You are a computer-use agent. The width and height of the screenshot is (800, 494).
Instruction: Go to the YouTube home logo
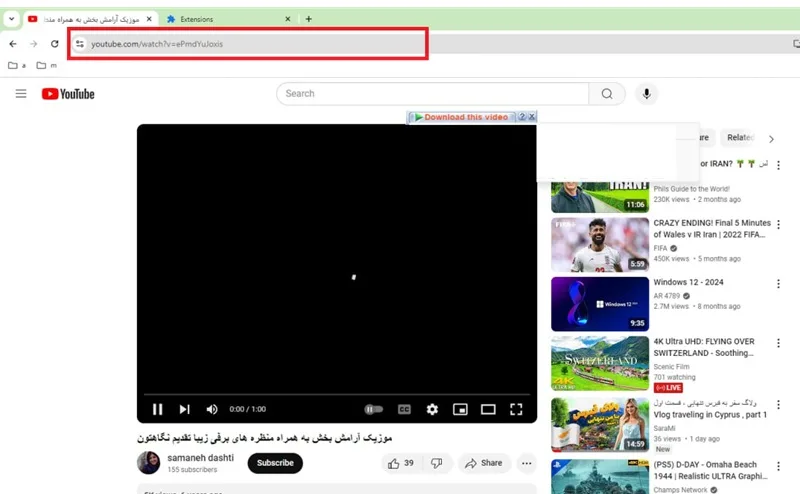point(68,94)
